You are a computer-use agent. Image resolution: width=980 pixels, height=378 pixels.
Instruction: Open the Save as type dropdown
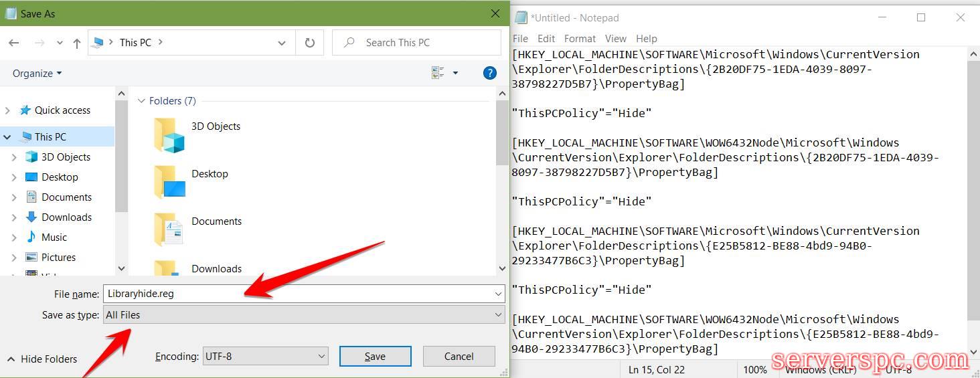click(305, 315)
